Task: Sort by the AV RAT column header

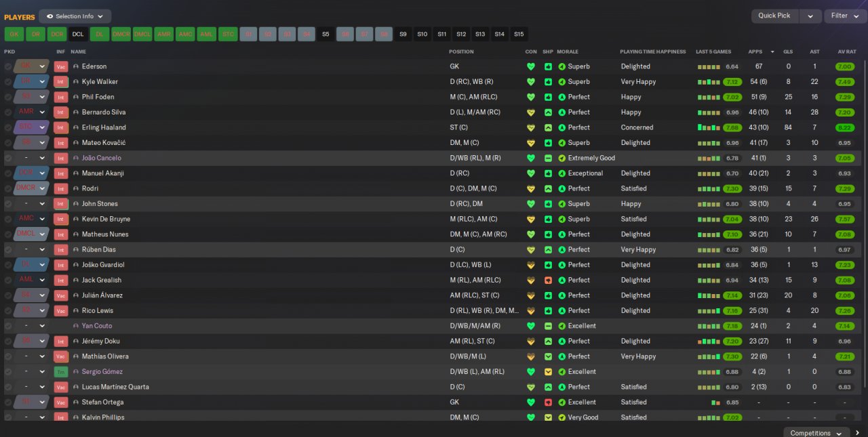Action: click(846, 51)
